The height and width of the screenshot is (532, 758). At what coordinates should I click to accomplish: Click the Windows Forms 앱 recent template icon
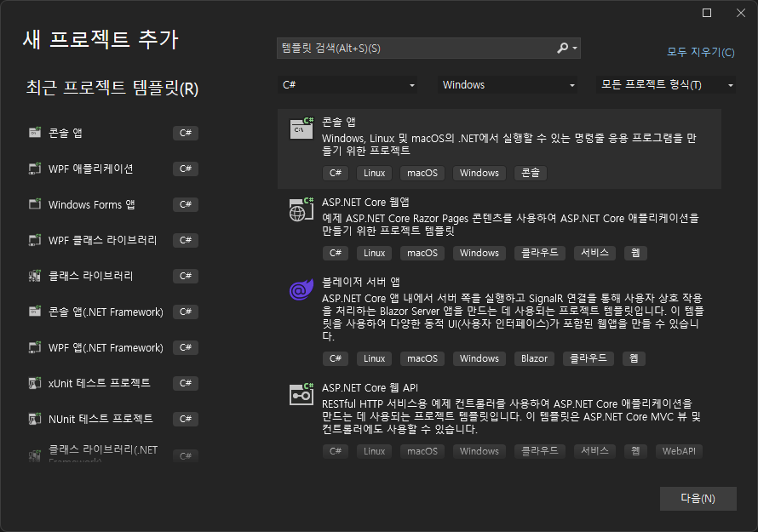tap(35, 204)
